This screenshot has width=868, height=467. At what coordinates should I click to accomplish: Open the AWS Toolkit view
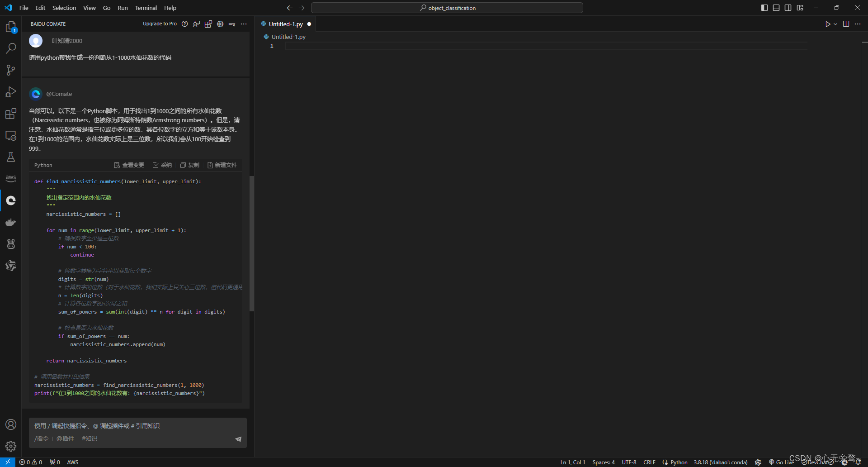(11, 179)
